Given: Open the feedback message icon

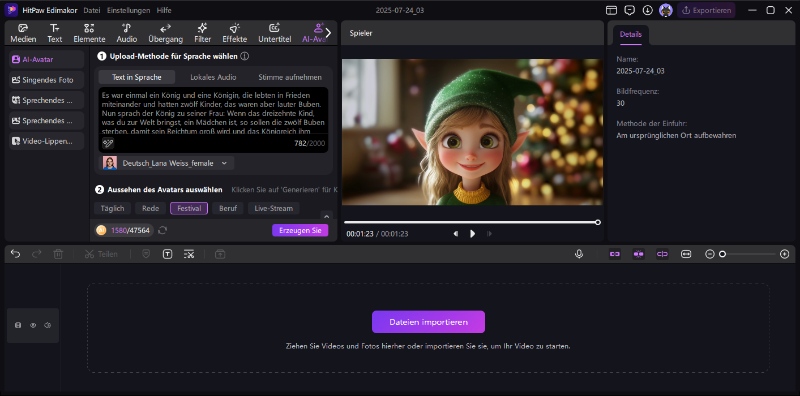Looking at the screenshot, I should pyautogui.click(x=630, y=10).
